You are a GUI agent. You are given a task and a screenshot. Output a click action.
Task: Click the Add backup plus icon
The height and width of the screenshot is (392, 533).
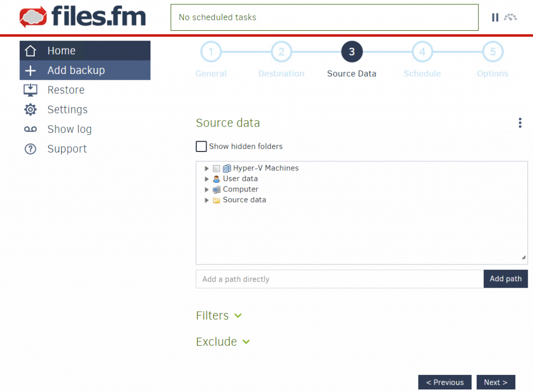(30, 70)
